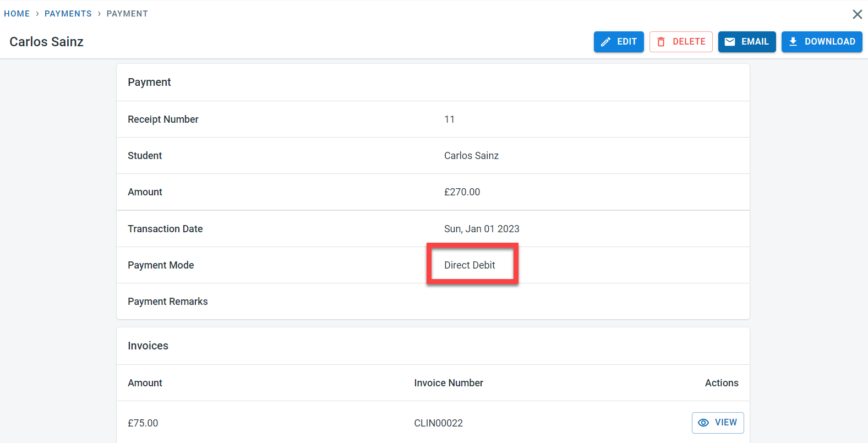Click the transaction date Sun, Jan 01 2023
The image size is (868, 443).
tap(482, 229)
